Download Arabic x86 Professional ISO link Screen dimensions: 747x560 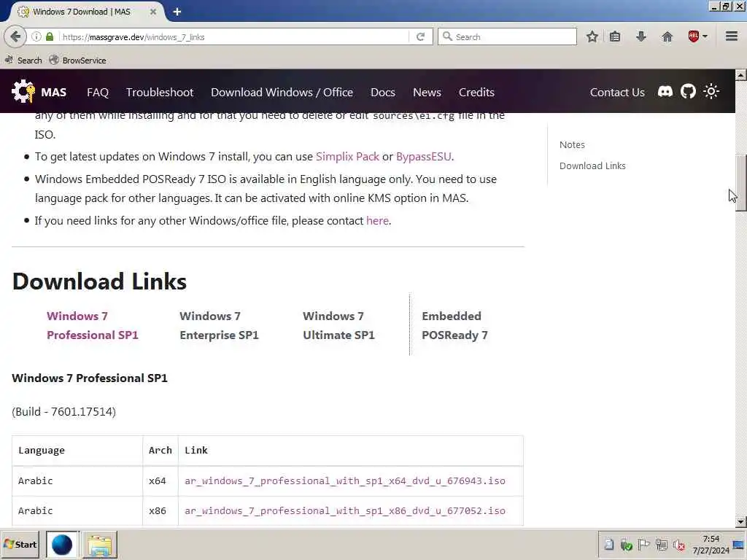(345, 511)
